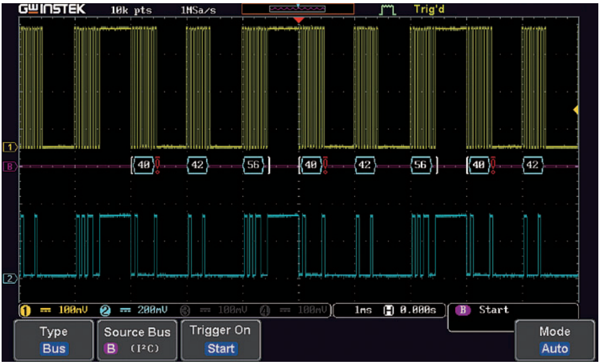Image resolution: width=601 pixels, height=364 pixels.
Task: Click the first decoded 42 bus packet
Action: tap(197, 165)
